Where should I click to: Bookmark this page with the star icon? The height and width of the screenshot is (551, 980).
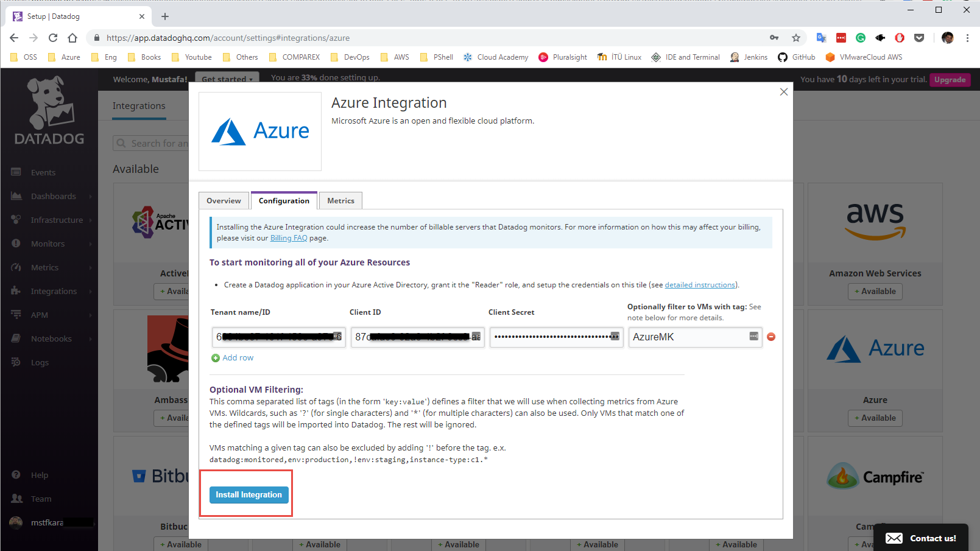click(796, 38)
